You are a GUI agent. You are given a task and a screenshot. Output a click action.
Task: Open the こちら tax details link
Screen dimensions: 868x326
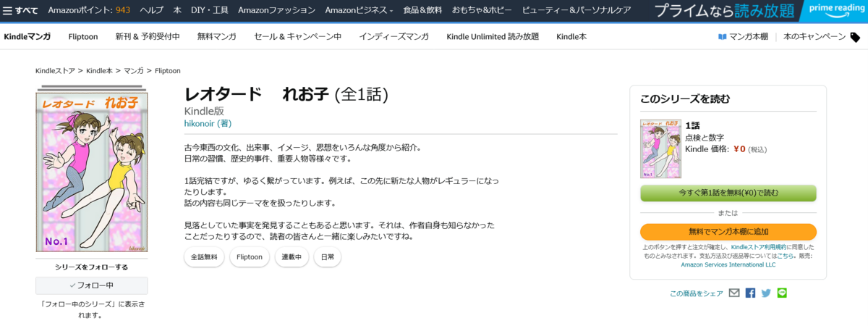click(x=785, y=256)
